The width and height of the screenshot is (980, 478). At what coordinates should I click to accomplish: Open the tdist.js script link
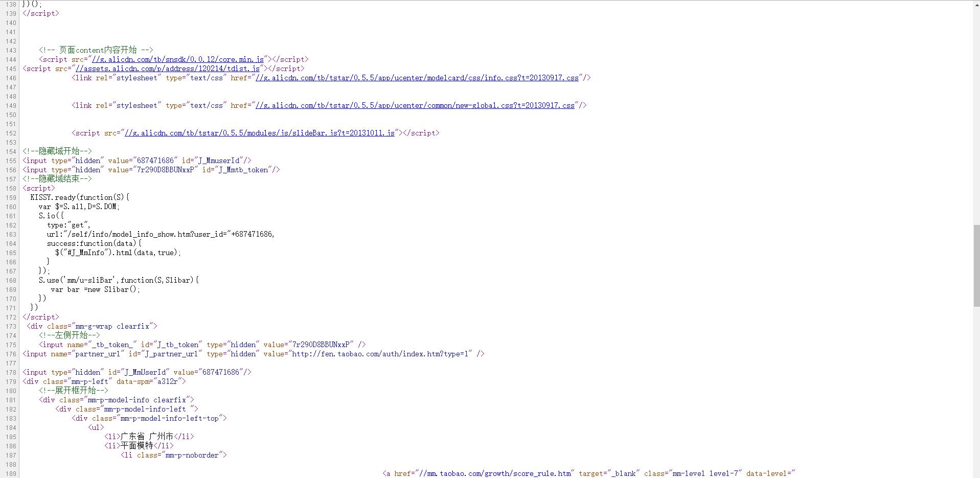coord(168,69)
